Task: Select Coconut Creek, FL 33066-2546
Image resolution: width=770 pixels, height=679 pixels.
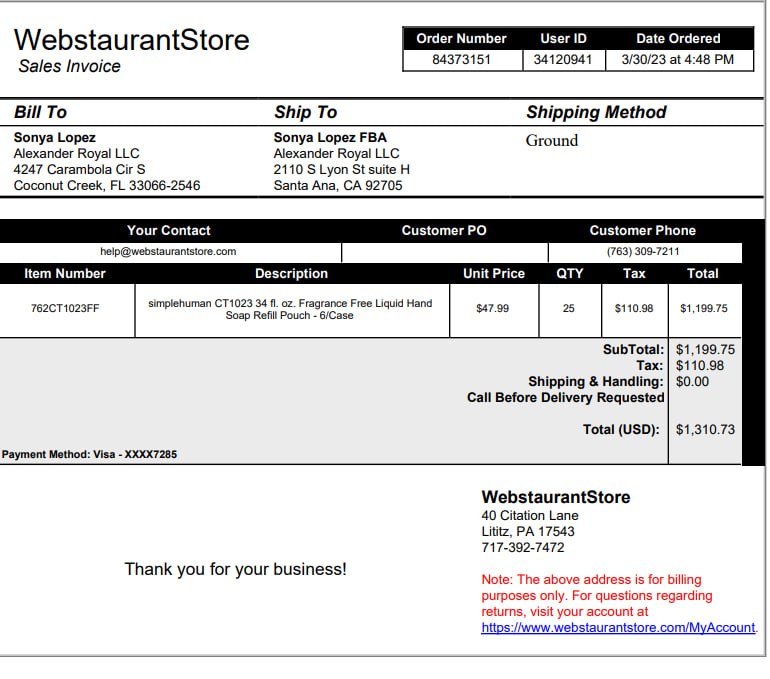Action: (107, 186)
